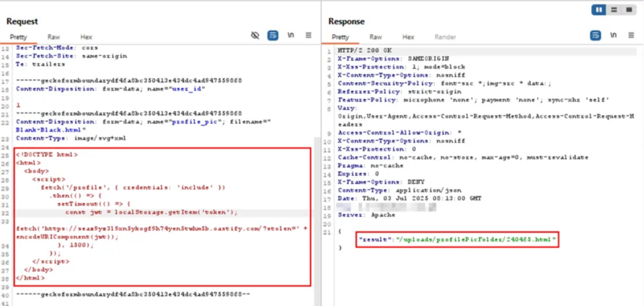
Task: Click the closing '</html>' tag line
Action: click(x=30, y=278)
